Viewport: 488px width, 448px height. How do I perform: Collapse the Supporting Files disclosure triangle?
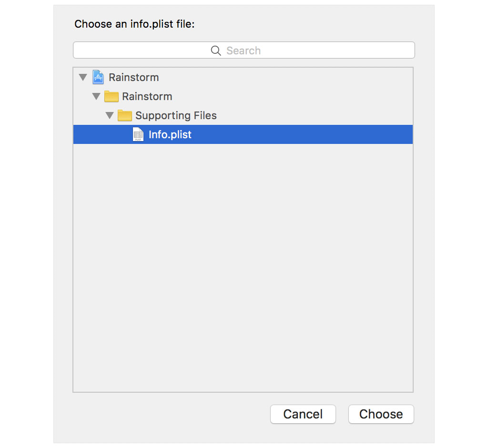tap(110, 115)
